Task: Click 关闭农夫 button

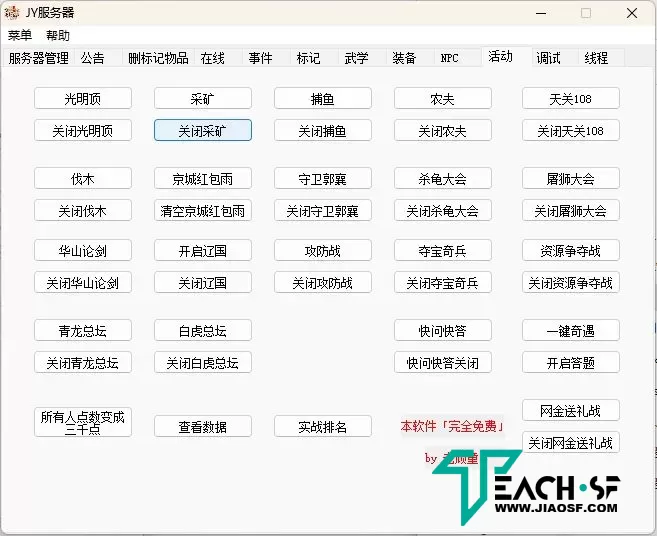Action: click(442, 130)
